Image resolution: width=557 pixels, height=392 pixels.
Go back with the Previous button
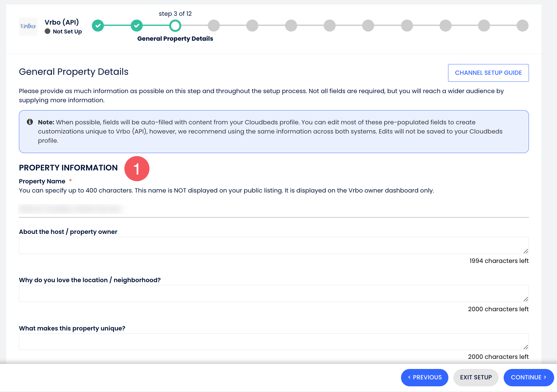[424, 377]
